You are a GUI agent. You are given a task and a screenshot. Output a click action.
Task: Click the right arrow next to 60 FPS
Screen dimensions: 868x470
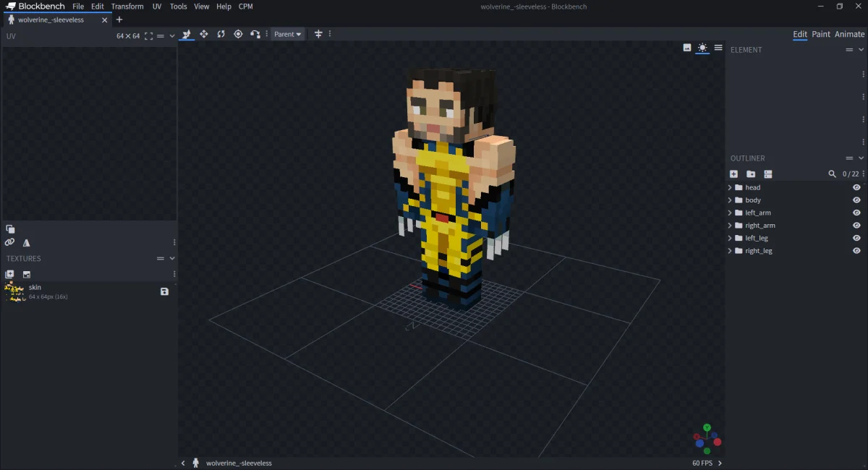[x=720, y=463]
